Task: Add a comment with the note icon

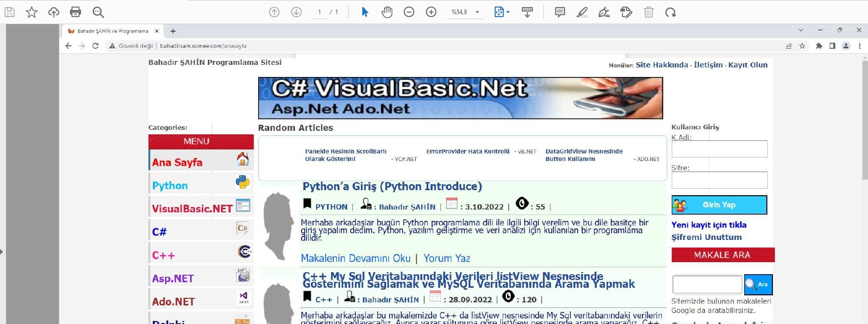Action: tap(560, 12)
